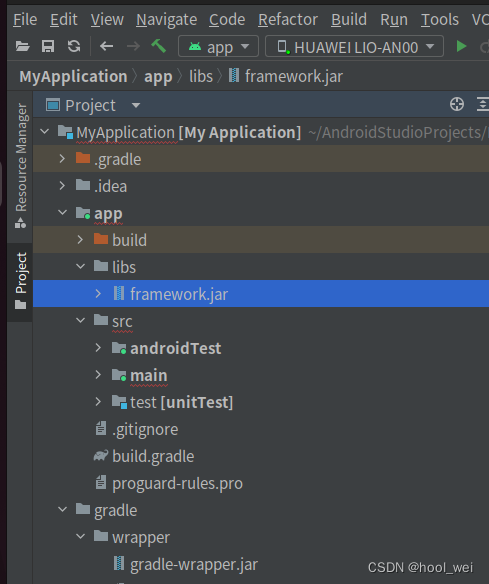This screenshot has width=489, height=584.
Task: Open the Resource Manager side tab
Action: click(x=21, y=166)
